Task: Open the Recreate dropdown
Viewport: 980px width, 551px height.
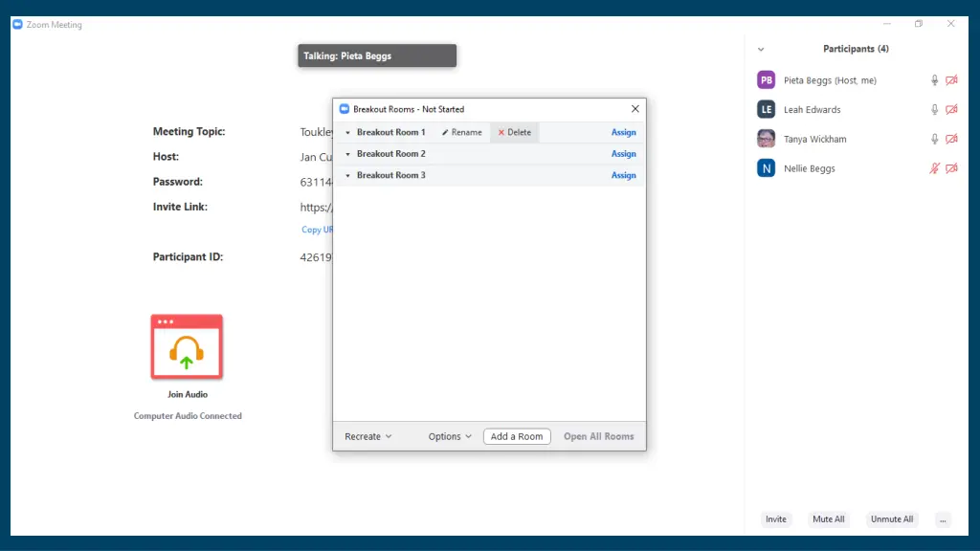Action: [x=368, y=436]
